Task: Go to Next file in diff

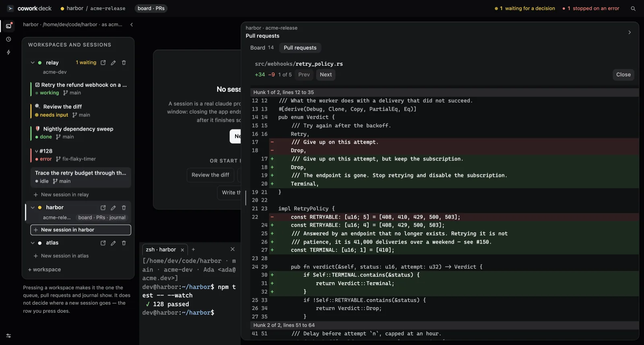Action: pyautogui.click(x=326, y=74)
